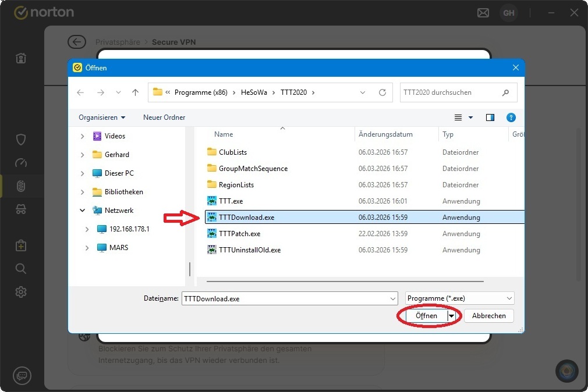This screenshot has height=392, width=588.
Task: Open Norton settings gear icon
Action: click(x=21, y=291)
